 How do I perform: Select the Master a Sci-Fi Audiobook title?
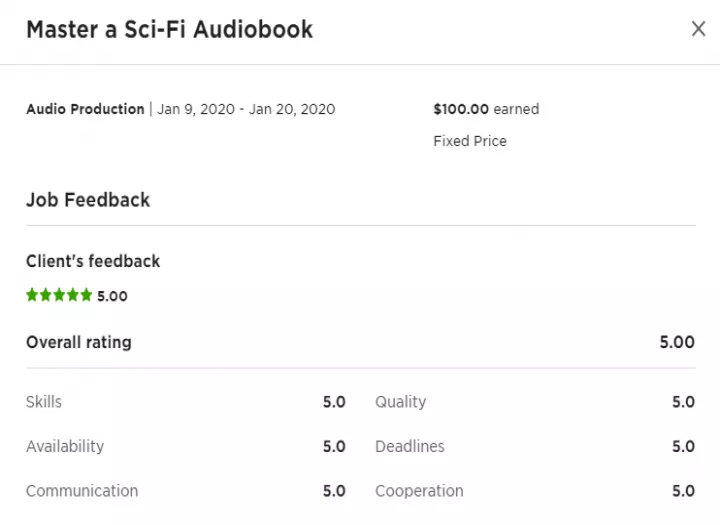[169, 30]
